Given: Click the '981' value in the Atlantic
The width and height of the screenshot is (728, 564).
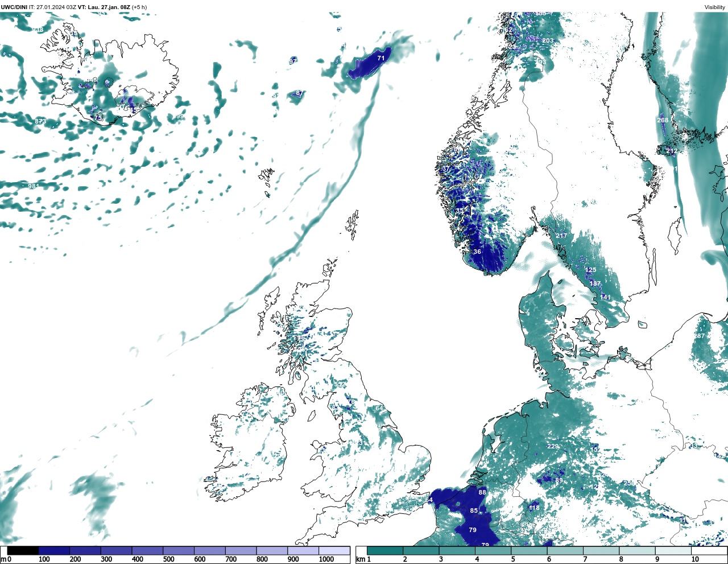Looking at the screenshot, I should click(34, 186).
